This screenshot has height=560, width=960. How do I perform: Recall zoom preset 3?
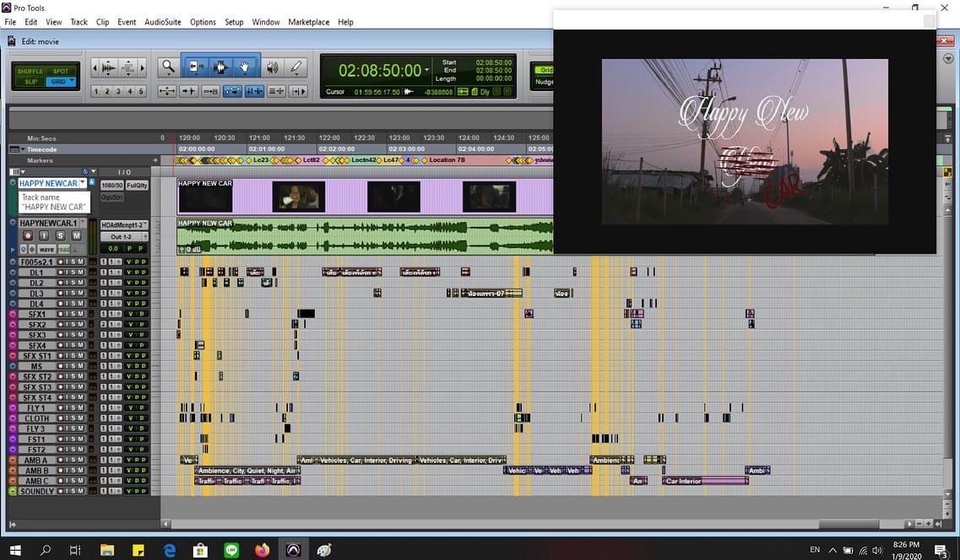click(x=118, y=91)
